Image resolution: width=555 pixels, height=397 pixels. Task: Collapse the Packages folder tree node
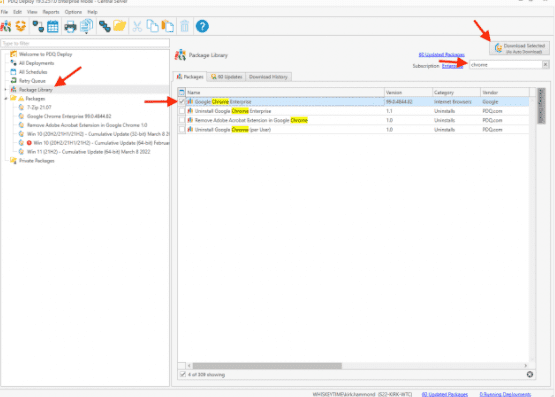coord(5,98)
